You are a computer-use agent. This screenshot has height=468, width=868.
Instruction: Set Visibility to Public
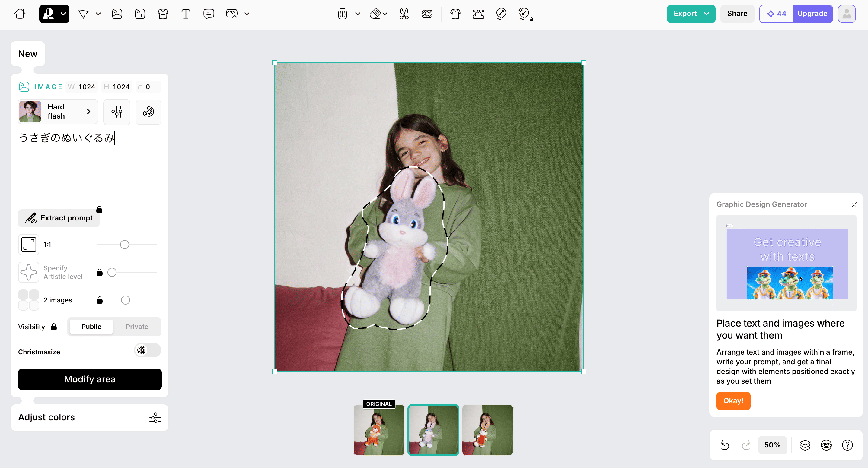pyautogui.click(x=91, y=327)
